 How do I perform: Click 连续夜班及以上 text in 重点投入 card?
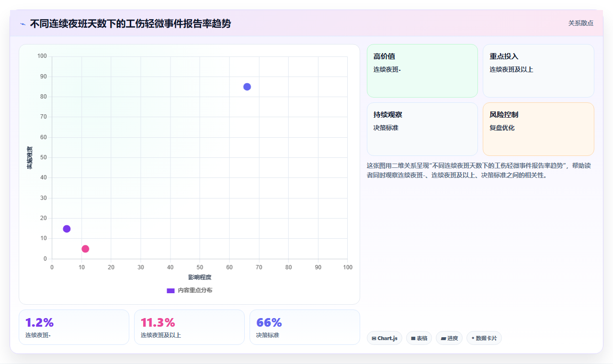pos(511,70)
